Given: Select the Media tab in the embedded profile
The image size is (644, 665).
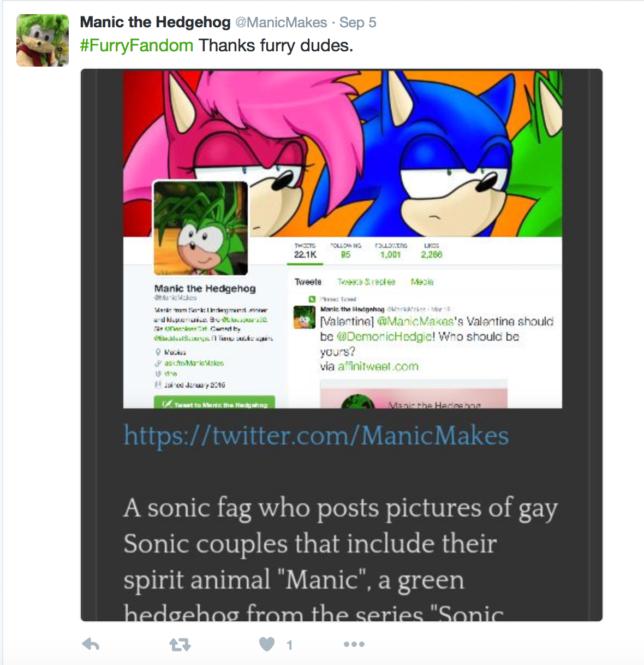Looking at the screenshot, I should (422, 282).
